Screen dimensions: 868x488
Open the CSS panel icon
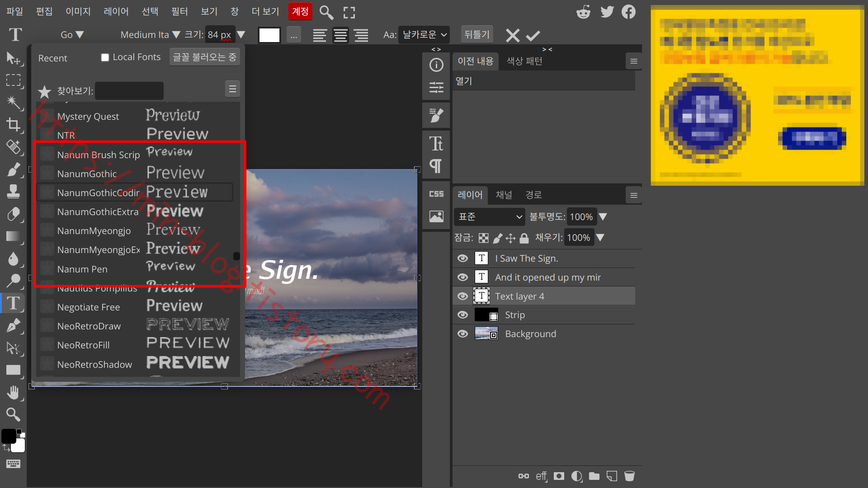[x=436, y=194]
